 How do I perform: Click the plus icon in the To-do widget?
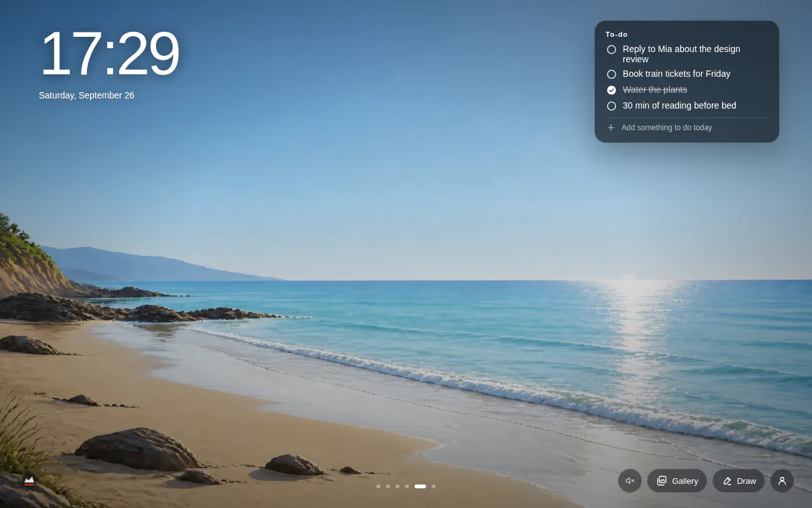(x=611, y=128)
